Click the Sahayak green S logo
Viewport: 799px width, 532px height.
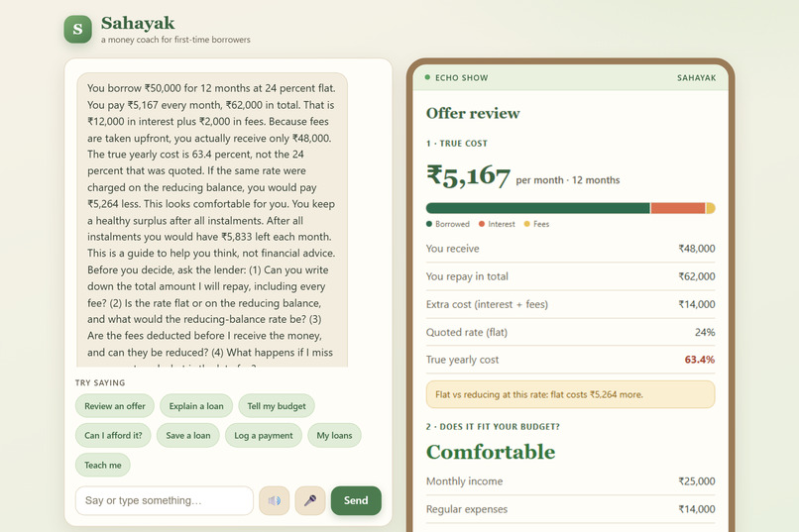pyautogui.click(x=78, y=29)
